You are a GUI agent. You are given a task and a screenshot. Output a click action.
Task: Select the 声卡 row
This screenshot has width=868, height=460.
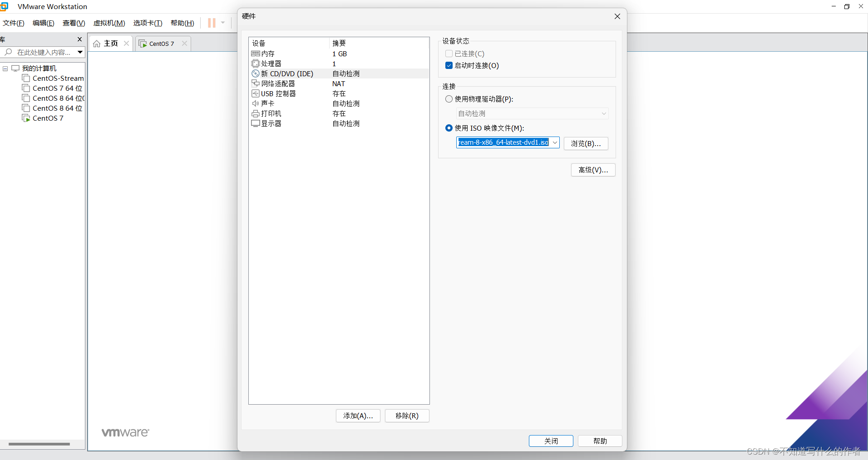pyautogui.click(x=339, y=103)
